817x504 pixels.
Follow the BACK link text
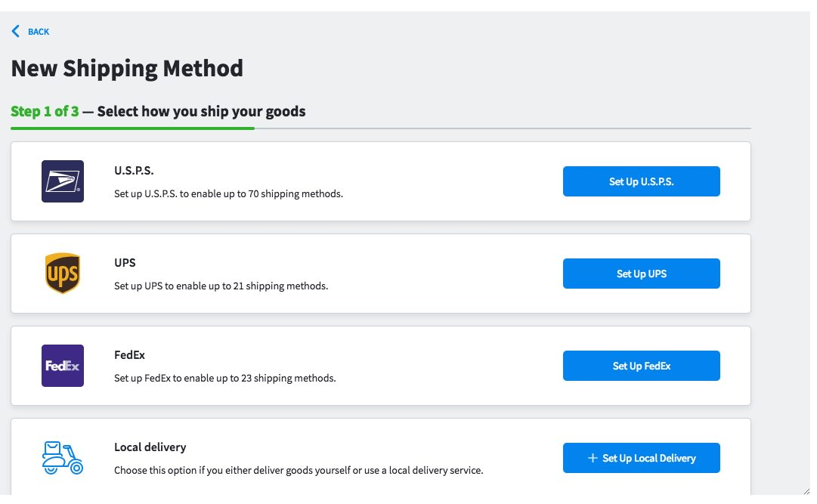39,32
